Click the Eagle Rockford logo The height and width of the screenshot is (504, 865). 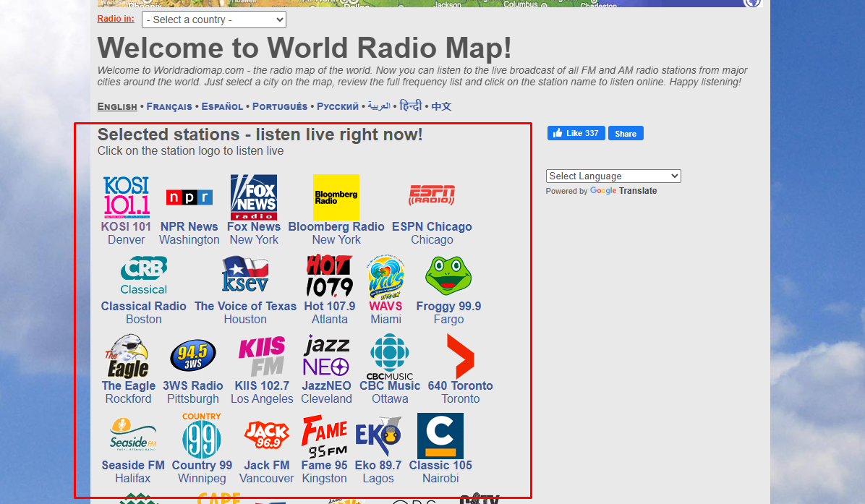tap(128, 356)
